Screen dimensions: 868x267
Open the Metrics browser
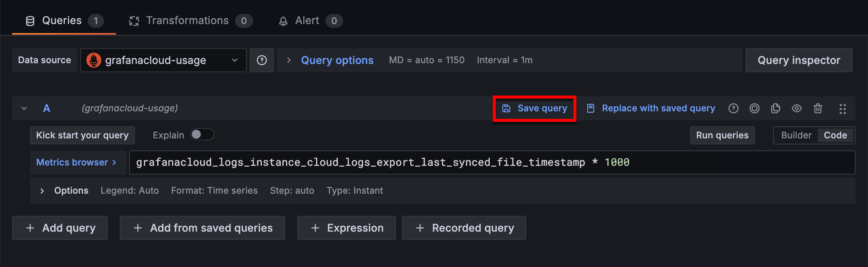click(76, 162)
